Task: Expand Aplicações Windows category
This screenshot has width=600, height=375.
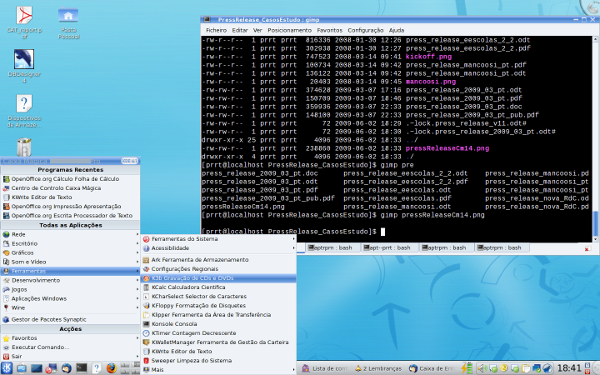Action: (x=70, y=299)
